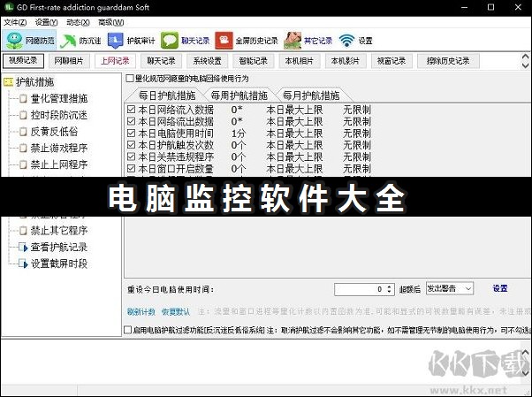Open 文件(Z) menu
This screenshot has width=532, height=397.
coord(15,22)
